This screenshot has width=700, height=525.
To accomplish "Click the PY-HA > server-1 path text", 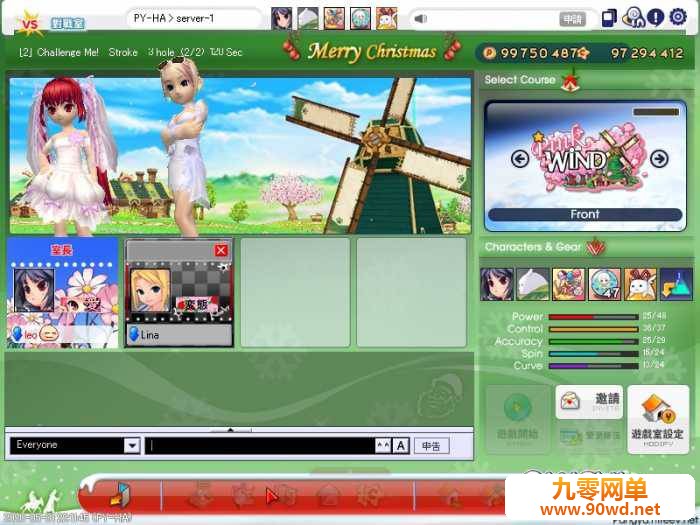I will pyautogui.click(x=174, y=19).
